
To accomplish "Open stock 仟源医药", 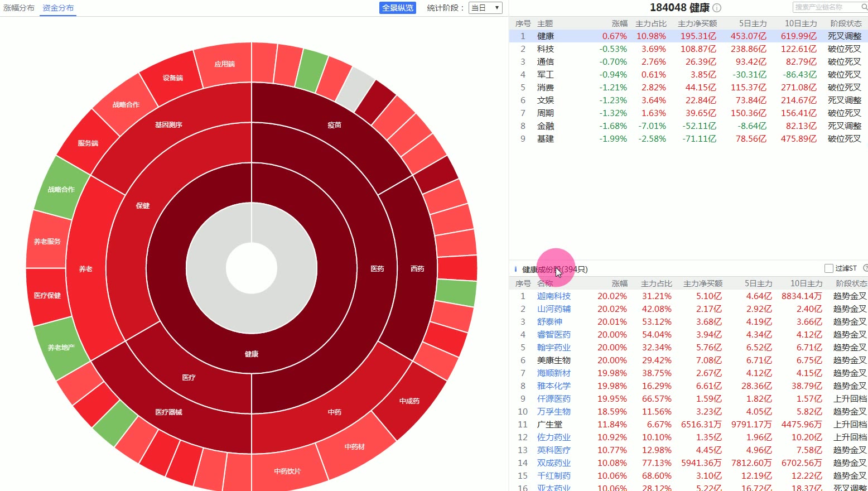I will (553, 398).
